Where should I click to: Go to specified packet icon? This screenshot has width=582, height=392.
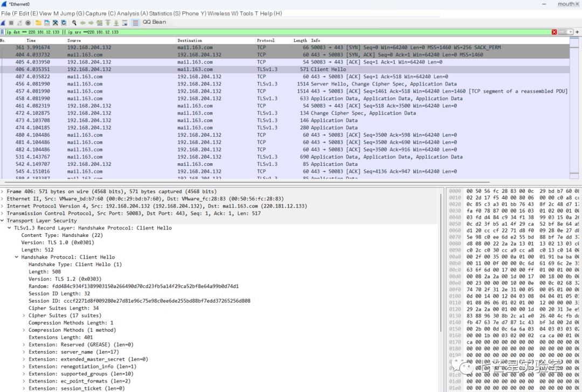tap(100, 23)
